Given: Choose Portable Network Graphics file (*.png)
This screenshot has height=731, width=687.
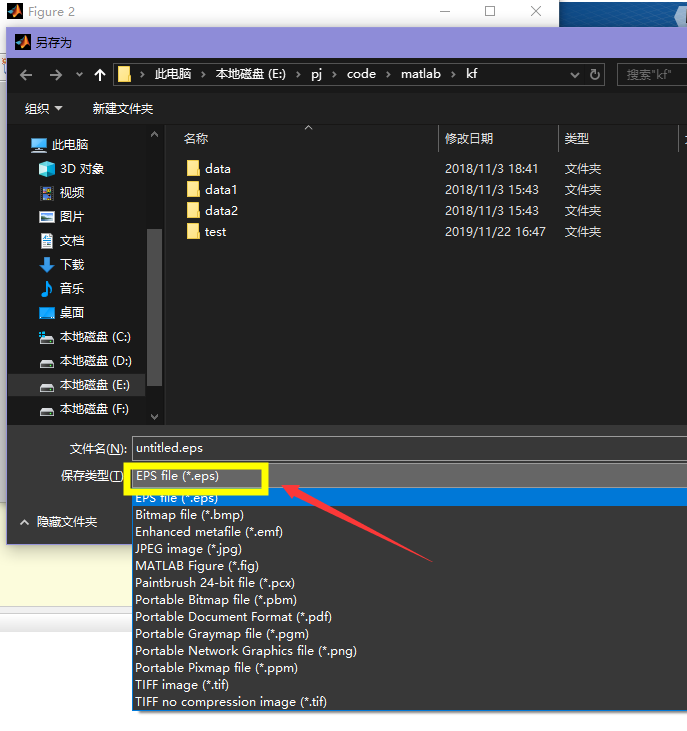Looking at the screenshot, I should click(x=410, y=651).
